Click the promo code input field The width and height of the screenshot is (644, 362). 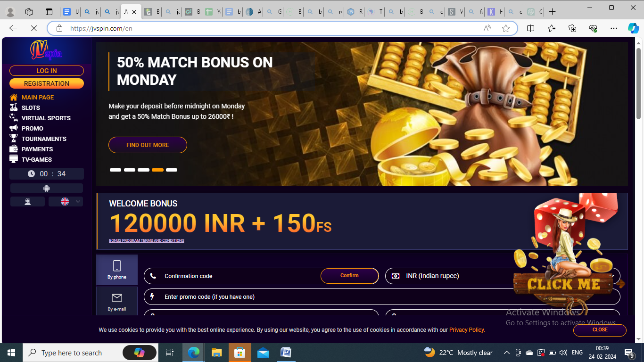[x=382, y=297]
